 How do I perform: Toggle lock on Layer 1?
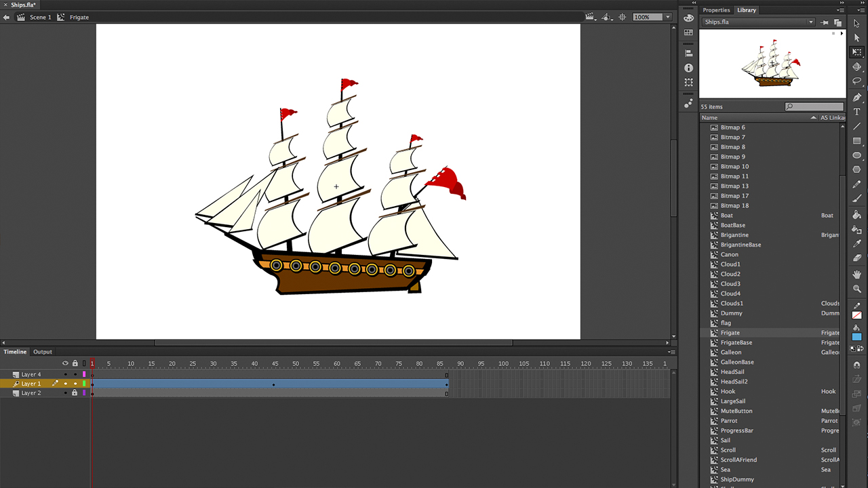(x=75, y=384)
